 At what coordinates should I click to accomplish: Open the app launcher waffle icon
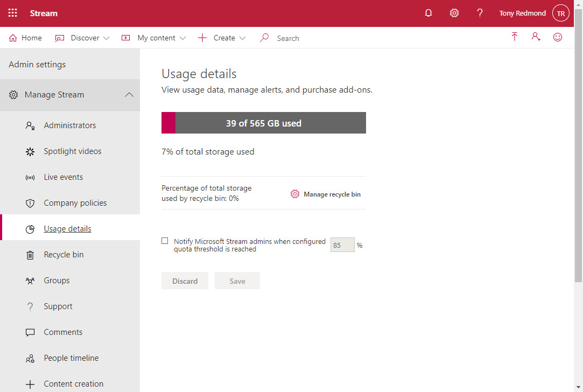[x=12, y=13]
